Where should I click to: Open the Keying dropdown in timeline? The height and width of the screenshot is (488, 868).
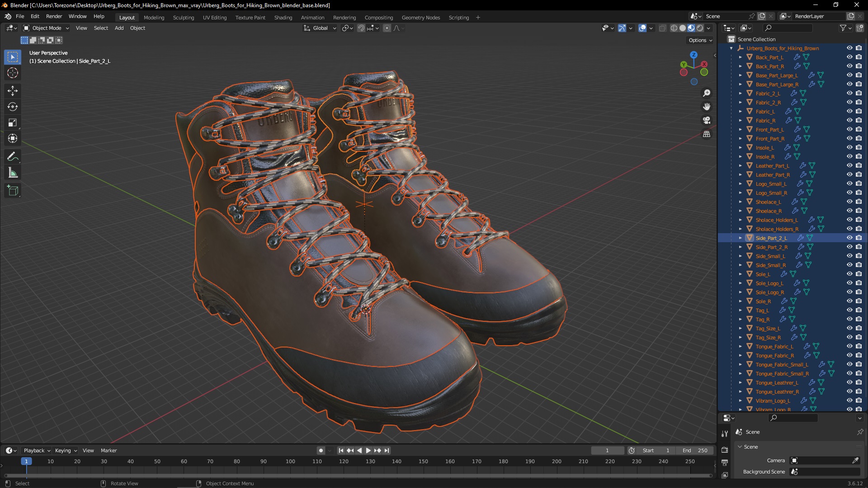point(66,450)
